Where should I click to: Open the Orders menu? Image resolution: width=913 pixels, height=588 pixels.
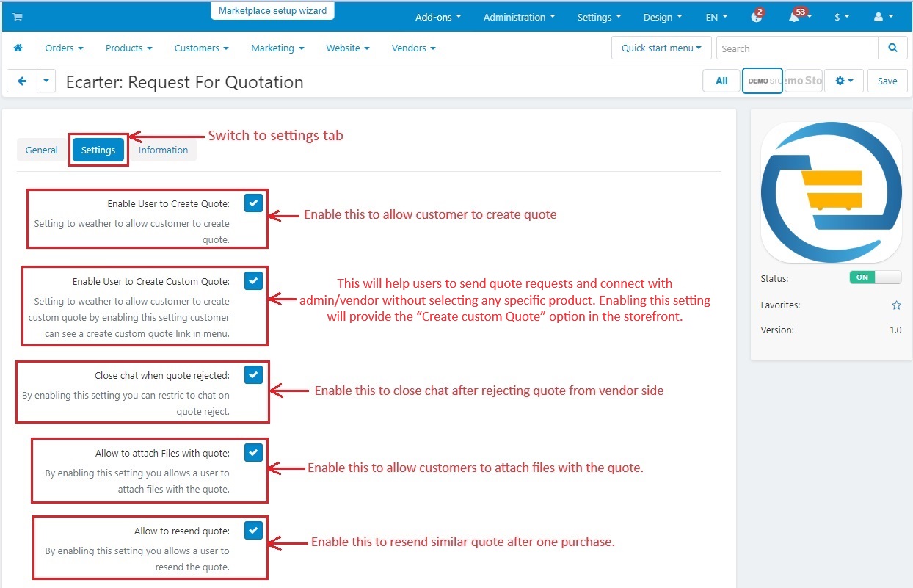(x=64, y=48)
